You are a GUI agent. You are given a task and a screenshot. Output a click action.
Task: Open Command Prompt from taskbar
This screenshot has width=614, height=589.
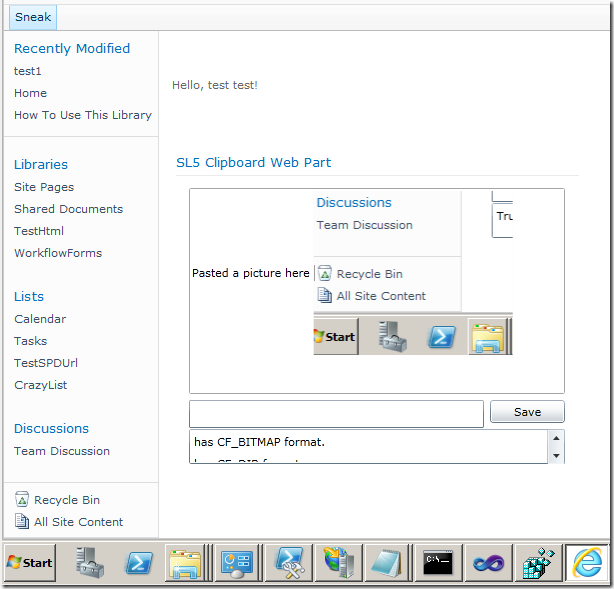click(x=438, y=563)
